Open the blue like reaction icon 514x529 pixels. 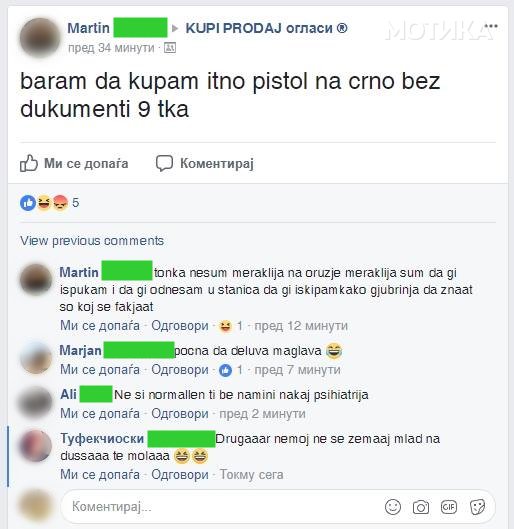[28, 203]
